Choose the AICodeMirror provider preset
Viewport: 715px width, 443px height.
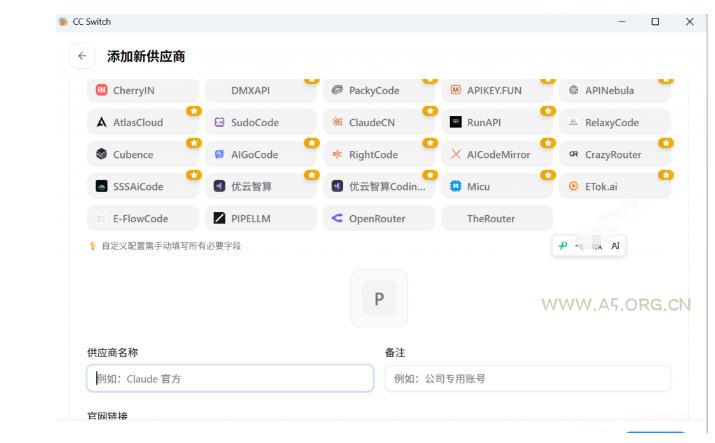click(497, 155)
